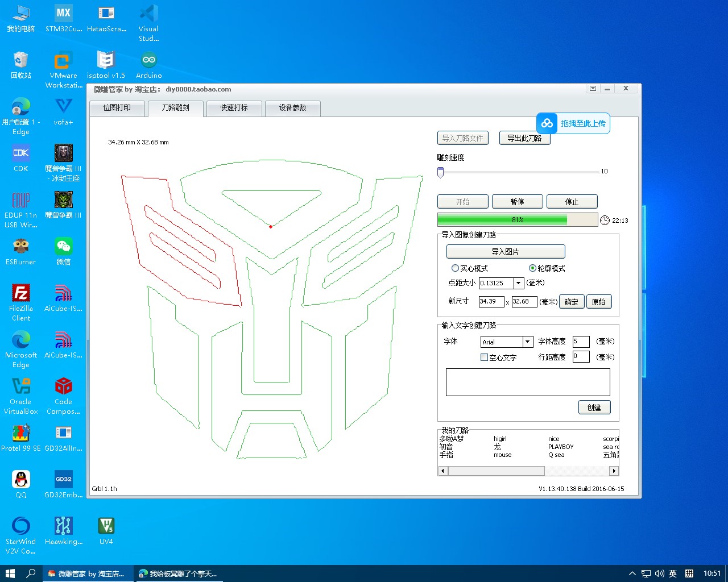Click the 雕刻速度 slider handle
This screenshot has width=728, height=582.
(x=440, y=172)
